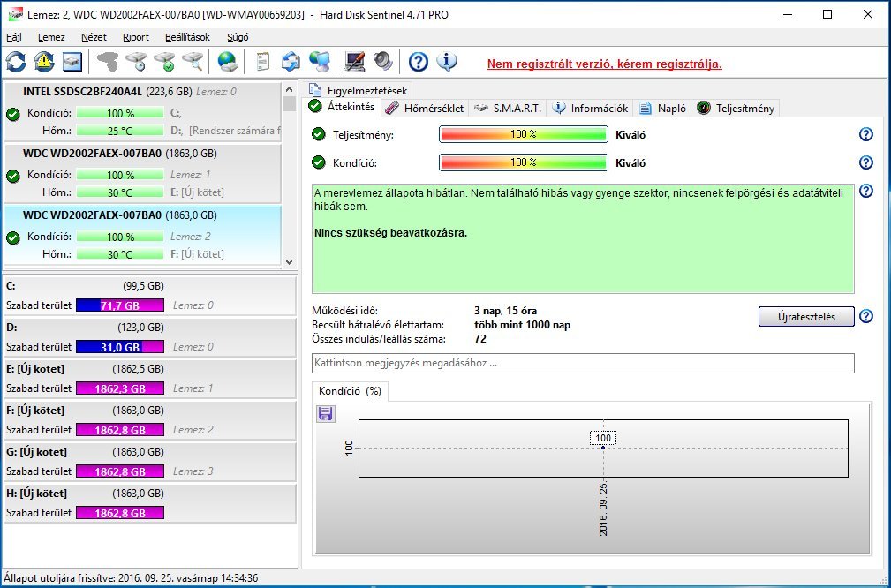Click the E: [Új kötet] volume header
This screenshot has width=891, height=588.
point(35,369)
